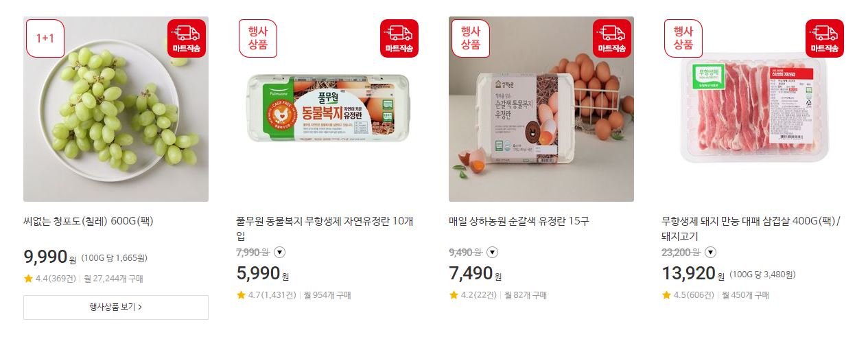The image size is (868, 337).
Task: Click star rating 4.7 (1,431건) reviews
Action: (266, 295)
